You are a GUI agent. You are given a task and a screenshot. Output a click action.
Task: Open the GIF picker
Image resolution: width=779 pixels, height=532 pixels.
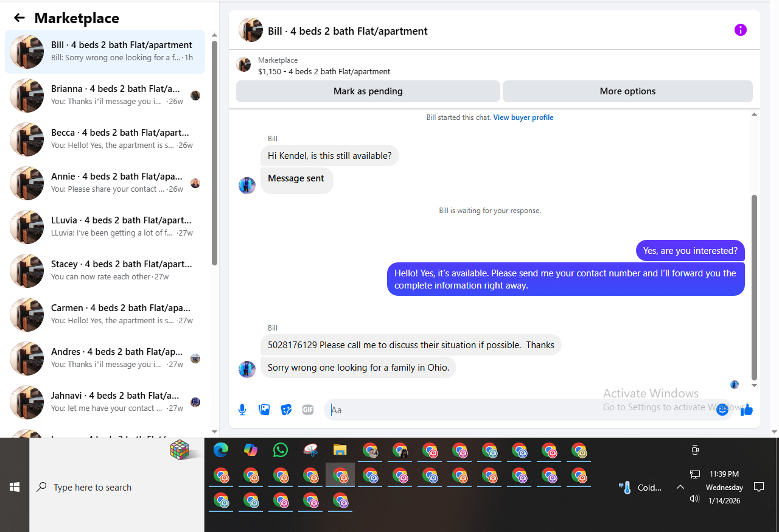coord(308,410)
